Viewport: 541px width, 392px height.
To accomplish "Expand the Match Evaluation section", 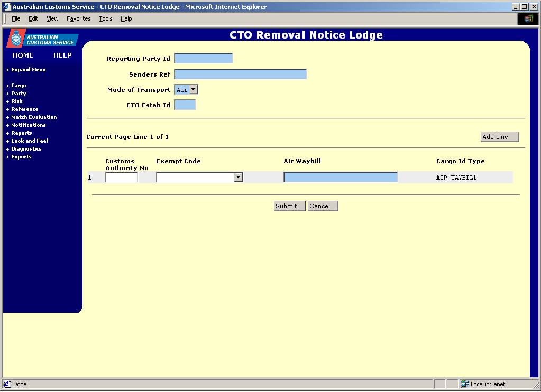I will click(x=31, y=117).
